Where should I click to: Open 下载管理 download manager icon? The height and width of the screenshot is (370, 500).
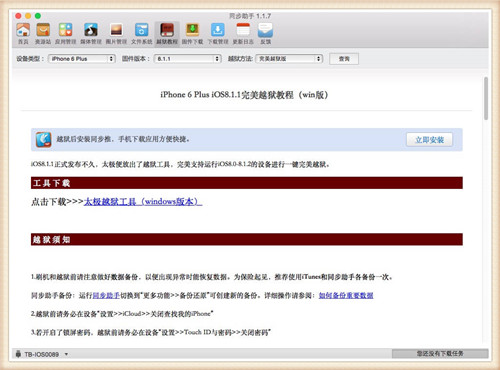218,33
